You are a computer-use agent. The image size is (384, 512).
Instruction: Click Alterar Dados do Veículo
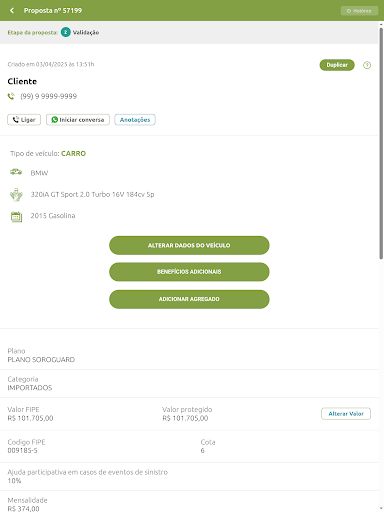pos(189,245)
